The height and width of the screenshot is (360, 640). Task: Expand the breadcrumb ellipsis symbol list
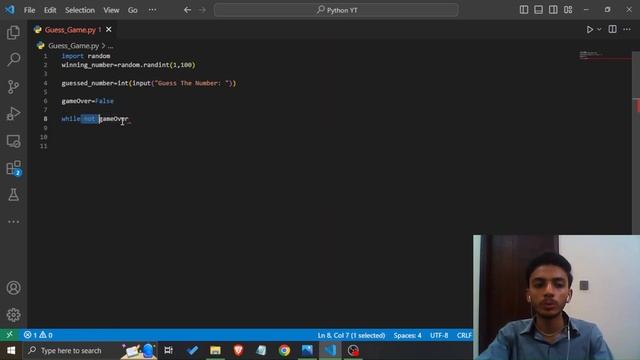coord(111,46)
